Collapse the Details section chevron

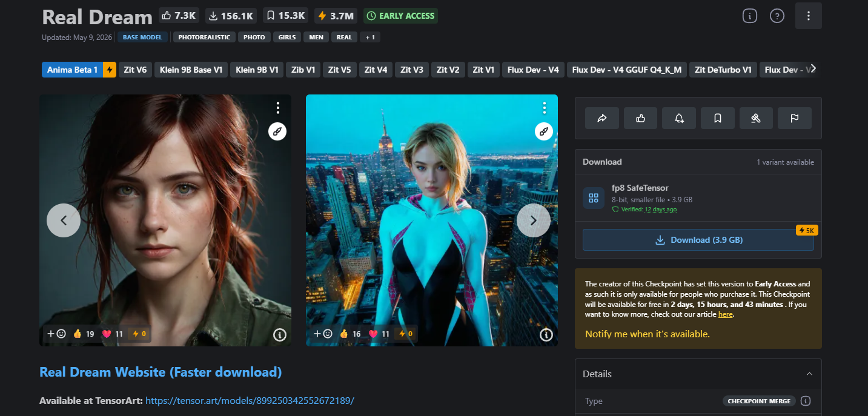click(809, 374)
